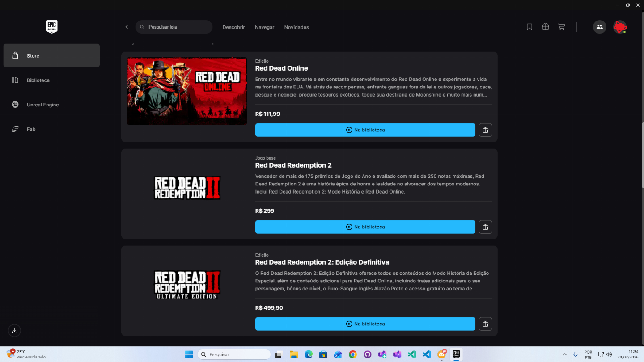Open the shopping cart
Viewport: 644px width, 362px height.
coord(561,27)
